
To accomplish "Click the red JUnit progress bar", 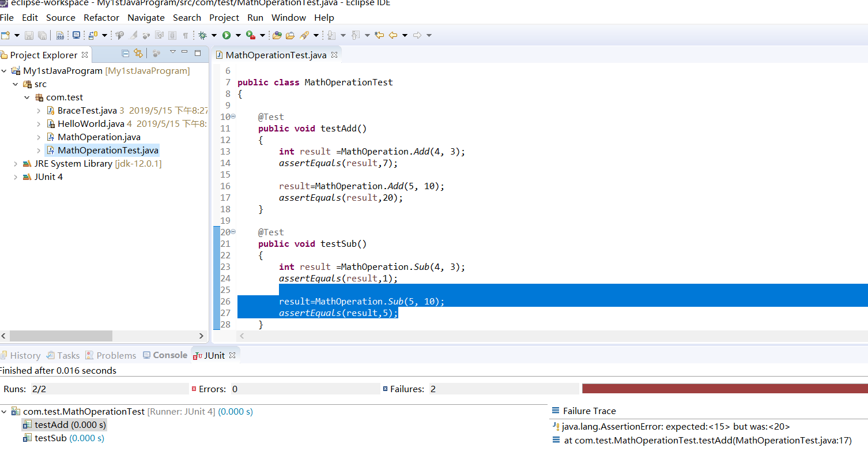I will pyautogui.click(x=724, y=389).
